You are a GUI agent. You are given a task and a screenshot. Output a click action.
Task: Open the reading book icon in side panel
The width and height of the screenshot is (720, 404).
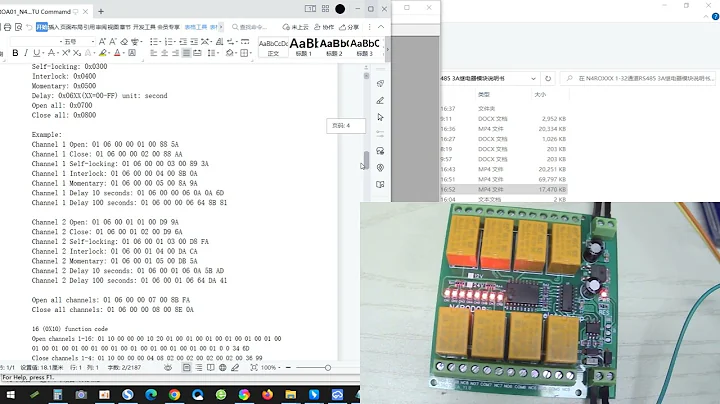pyautogui.click(x=380, y=184)
